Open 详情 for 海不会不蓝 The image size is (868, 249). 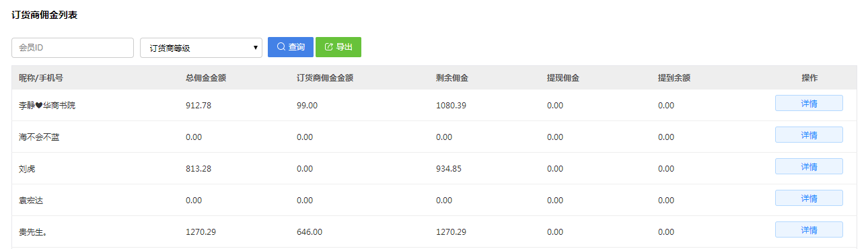pos(809,135)
